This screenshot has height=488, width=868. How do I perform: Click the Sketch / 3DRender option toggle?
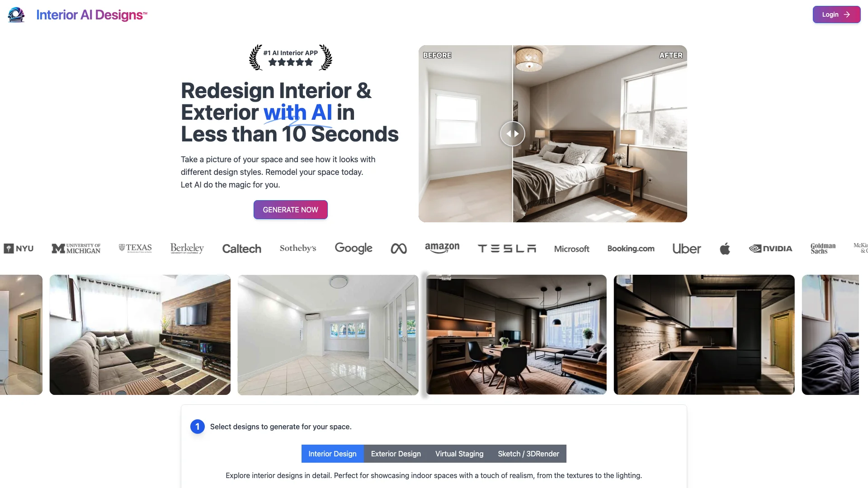pyautogui.click(x=528, y=454)
